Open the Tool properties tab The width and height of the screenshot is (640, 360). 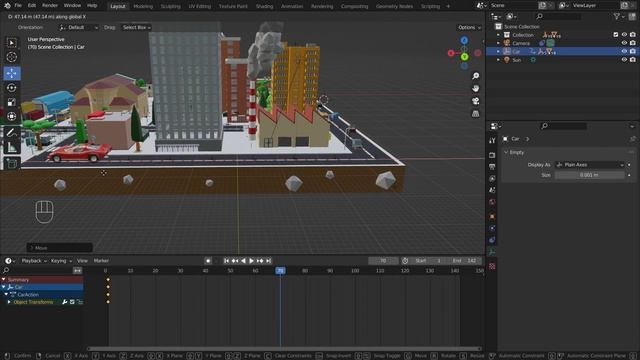pyautogui.click(x=492, y=141)
